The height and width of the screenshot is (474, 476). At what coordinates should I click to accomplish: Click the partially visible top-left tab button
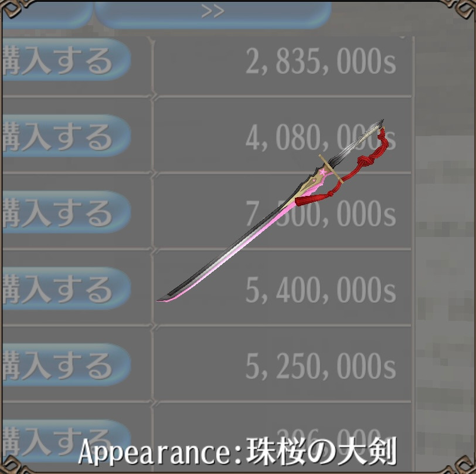47,15
